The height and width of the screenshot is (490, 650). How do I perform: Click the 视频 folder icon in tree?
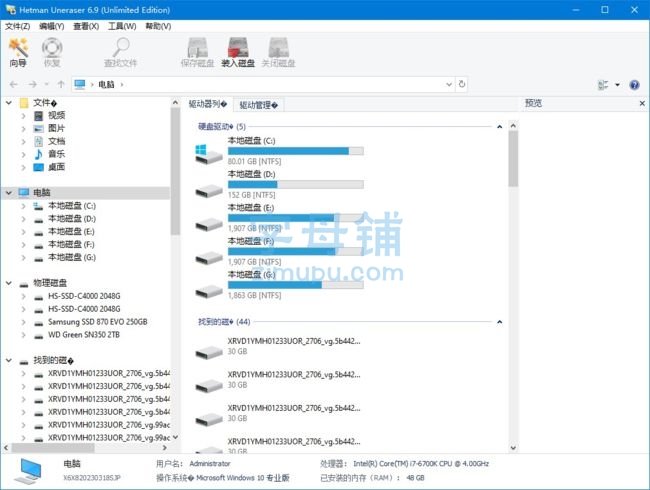[x=39, y=116]
